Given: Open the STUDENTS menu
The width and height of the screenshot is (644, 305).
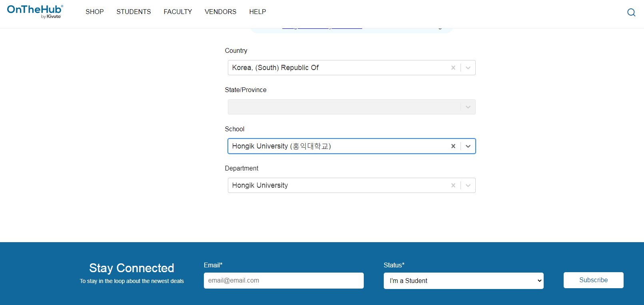Looking at the screenshot, I should coord(134,12).
